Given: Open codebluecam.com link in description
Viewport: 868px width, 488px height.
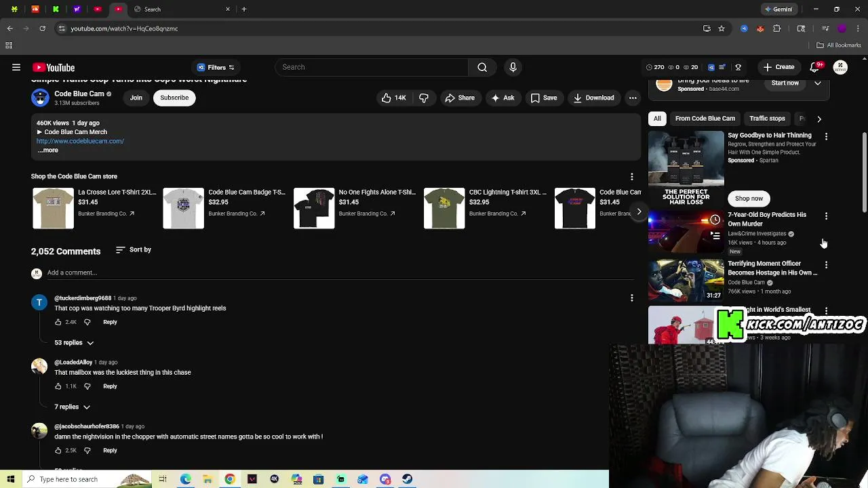Looking at the screenshot, I should click(x=80, y=141).
